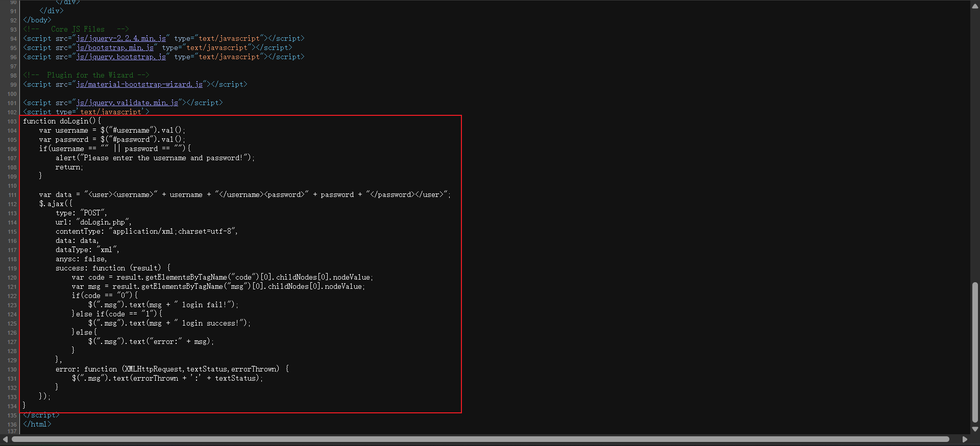Click the 'anysc: false,' line

[x=81, y=259]
